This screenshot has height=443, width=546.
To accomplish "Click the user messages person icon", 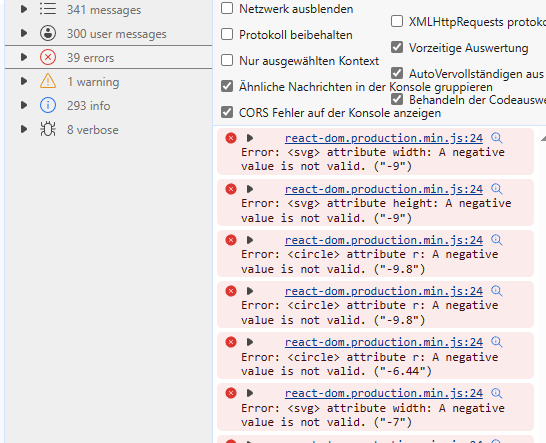I will tap(48, 33).
